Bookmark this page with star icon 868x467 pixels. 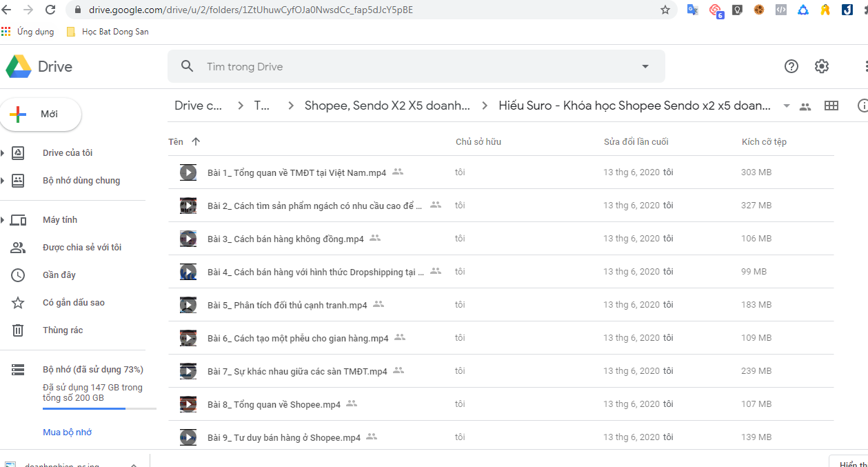point(665,10)
